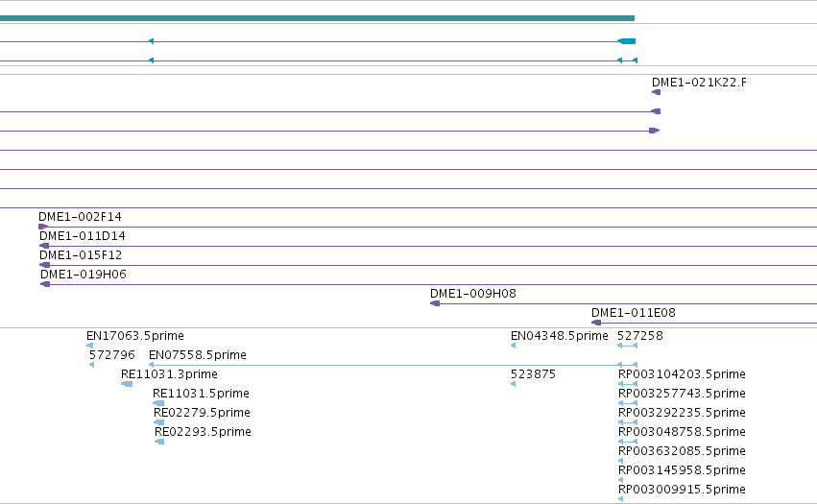
Task: Select the DME1-021K22.F feature label
Action: click(699, 83)
